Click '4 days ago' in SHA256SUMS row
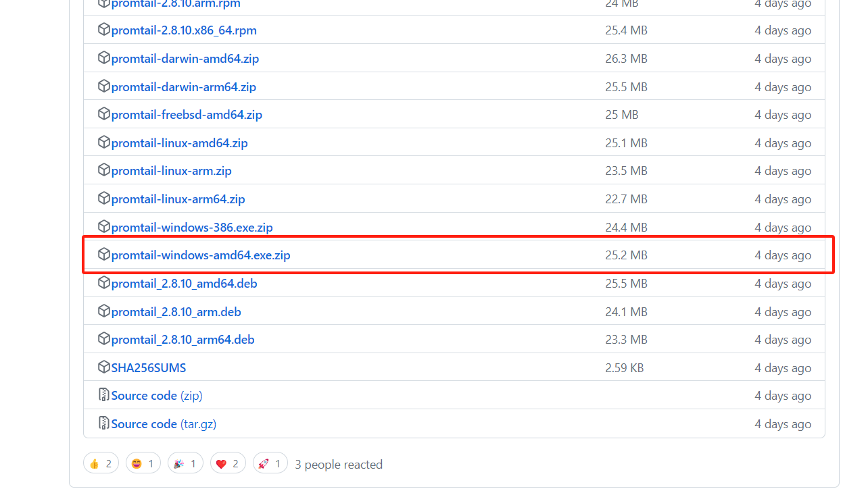 [x=783, y=368]
